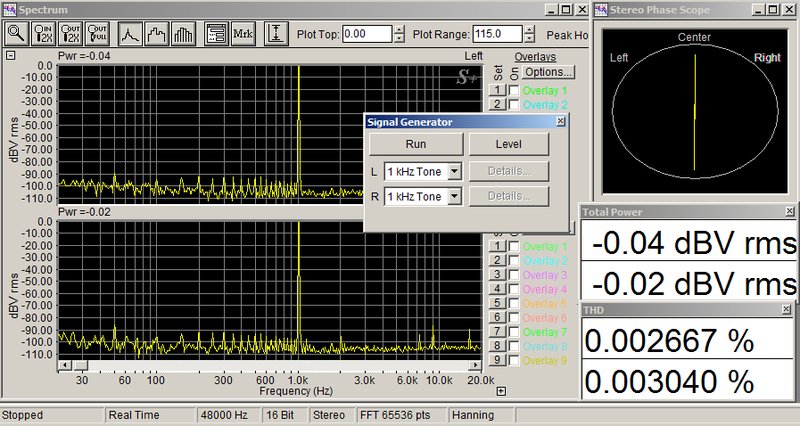Click the Run button in Signal Generator
Viewport: 800px width, 426px height.
point(416,144)
